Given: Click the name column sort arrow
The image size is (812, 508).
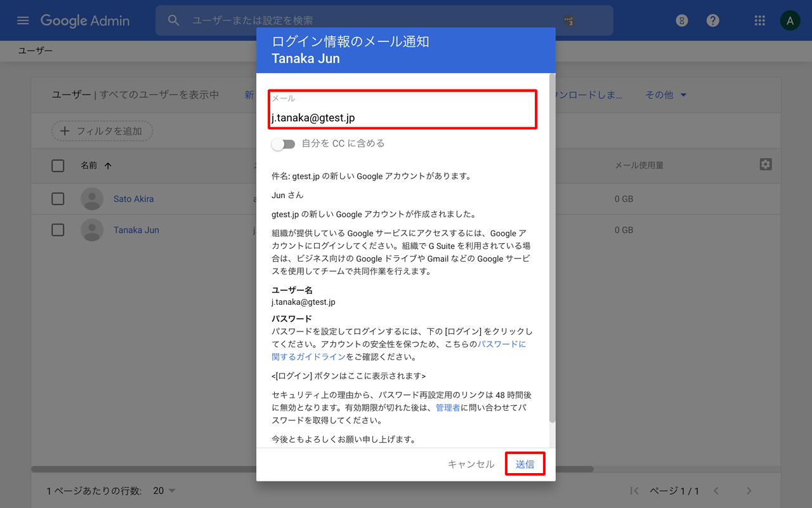Looking at the screenshot, I should coord(108,166).
